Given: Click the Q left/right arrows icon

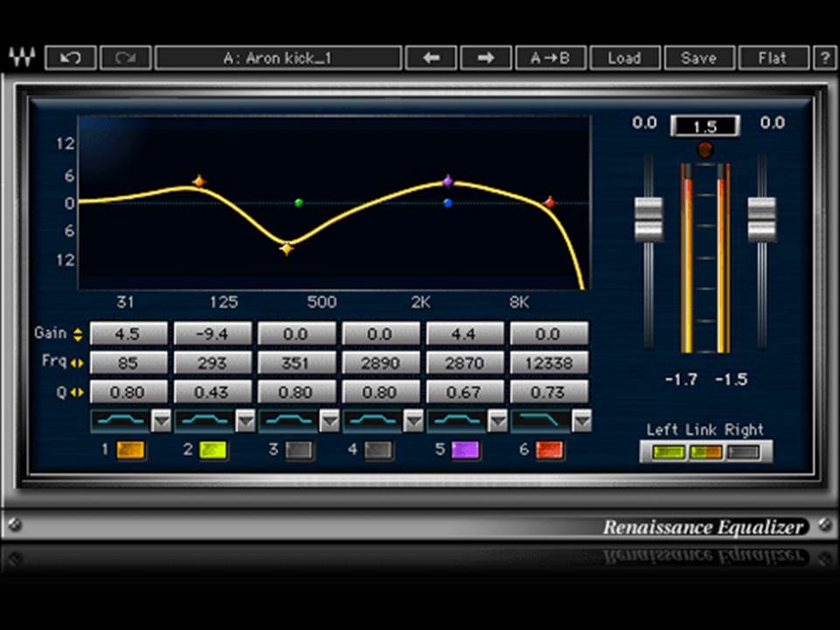Looking at the screenshot, I should (77, 393).
